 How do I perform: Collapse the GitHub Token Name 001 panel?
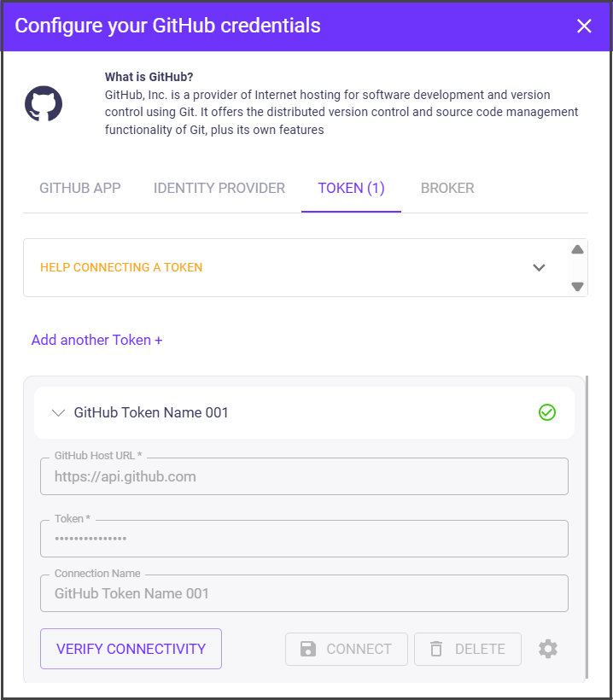tap(58, 412)
